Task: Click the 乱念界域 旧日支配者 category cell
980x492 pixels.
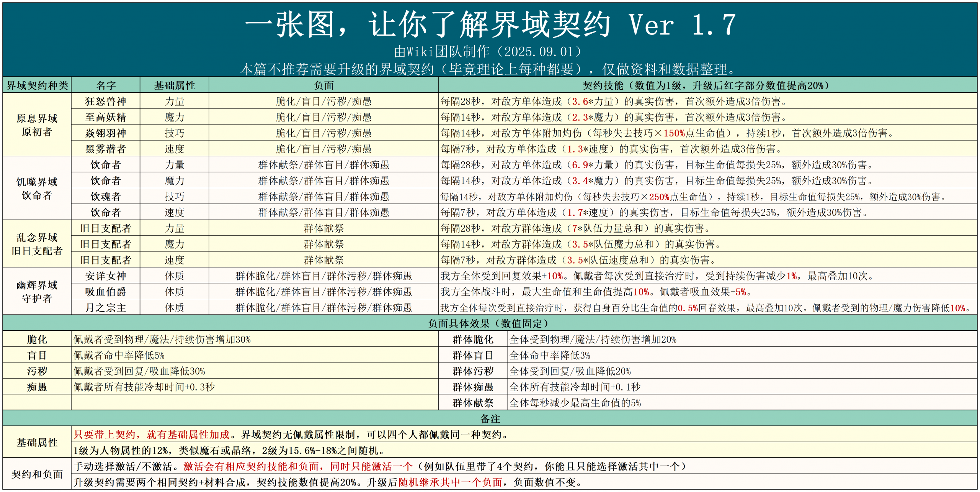Action: [37, 244]
